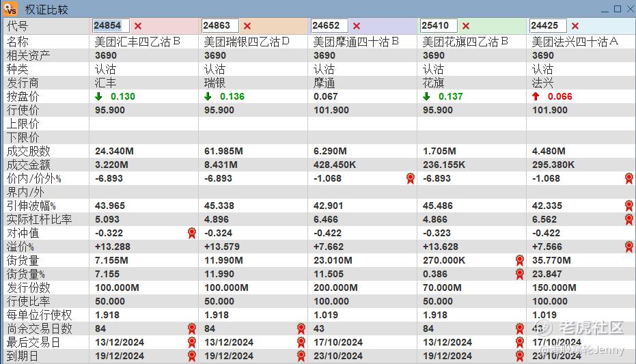Remove warrant 25410 with its red X
Screen dimensions: 636x364
coord(466,26)
